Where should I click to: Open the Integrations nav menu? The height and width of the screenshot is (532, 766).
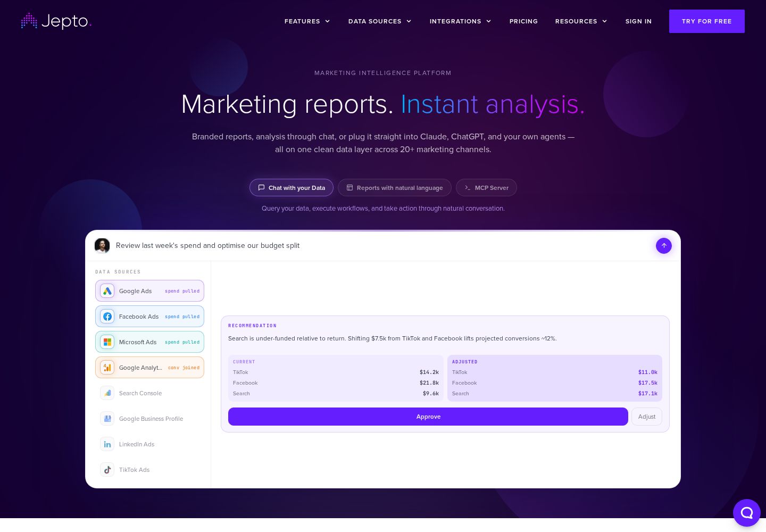(460, 21)
